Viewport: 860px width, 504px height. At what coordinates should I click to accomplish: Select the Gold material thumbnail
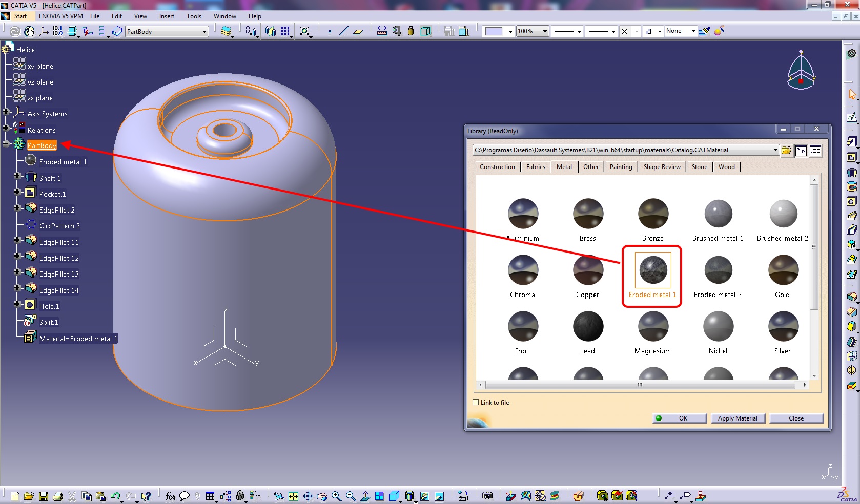click(783, 270)
